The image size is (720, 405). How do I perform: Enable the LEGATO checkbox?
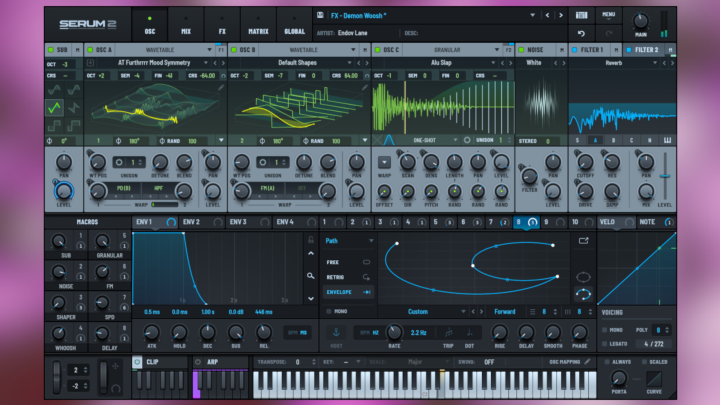(x=605, y=343)
